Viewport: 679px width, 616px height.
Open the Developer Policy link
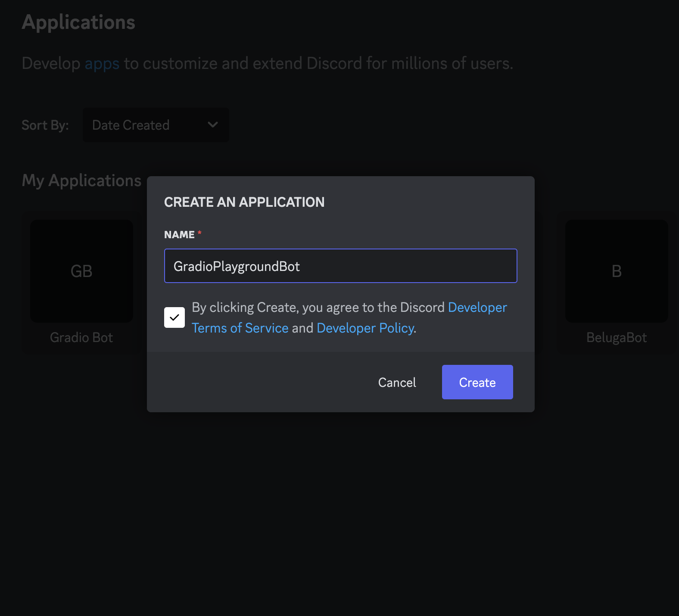365,328
